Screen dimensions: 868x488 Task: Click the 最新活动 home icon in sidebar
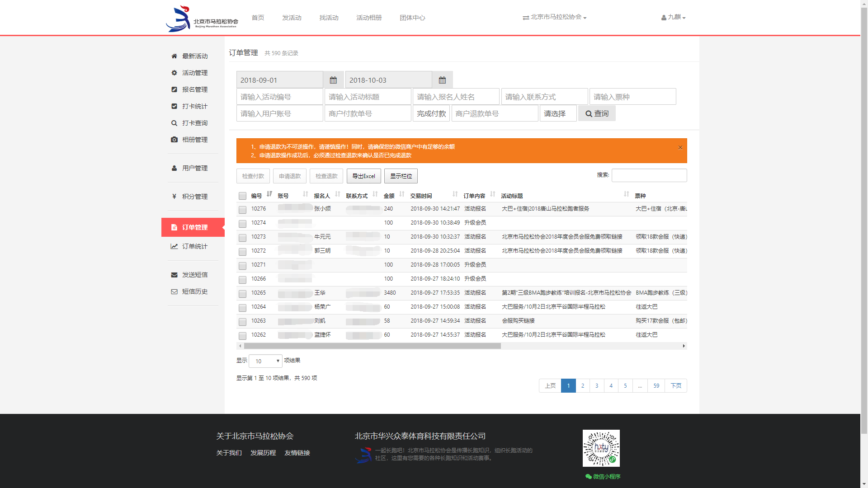coord(174,56)
